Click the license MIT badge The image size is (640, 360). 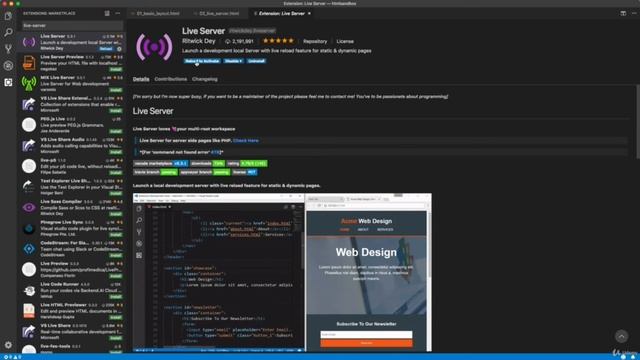click(x=244, y=172)
